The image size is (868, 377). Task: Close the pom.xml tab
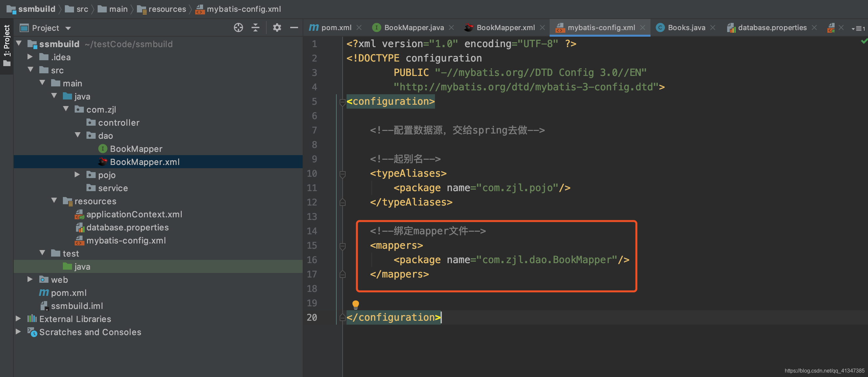tap(359, 27)
